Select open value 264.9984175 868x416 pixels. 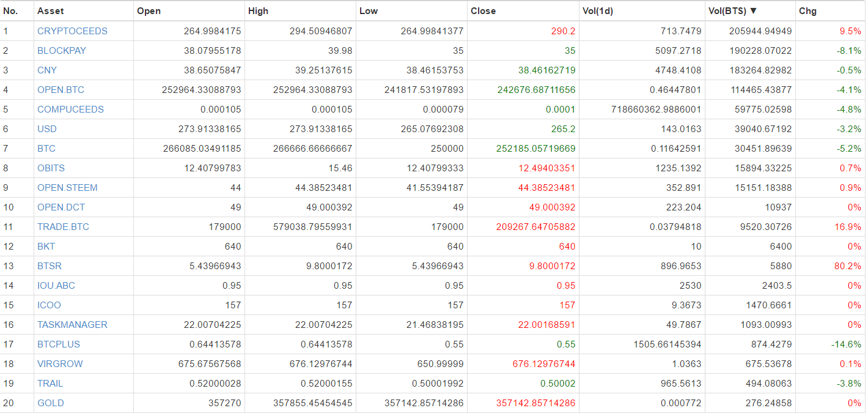[213, 31]
